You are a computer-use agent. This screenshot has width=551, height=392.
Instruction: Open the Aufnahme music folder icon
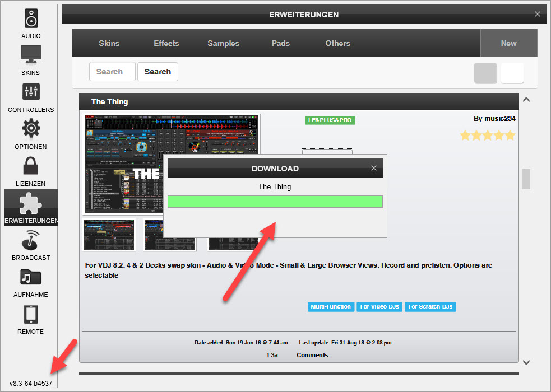click(31, 277)
